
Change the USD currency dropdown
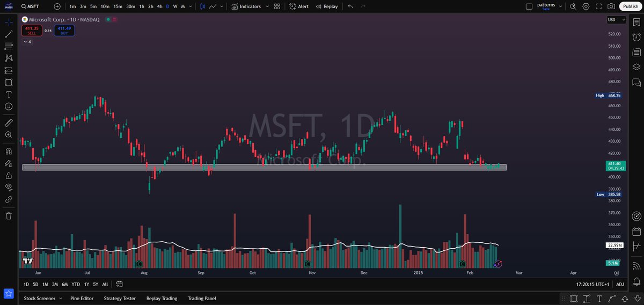point(616,19)
